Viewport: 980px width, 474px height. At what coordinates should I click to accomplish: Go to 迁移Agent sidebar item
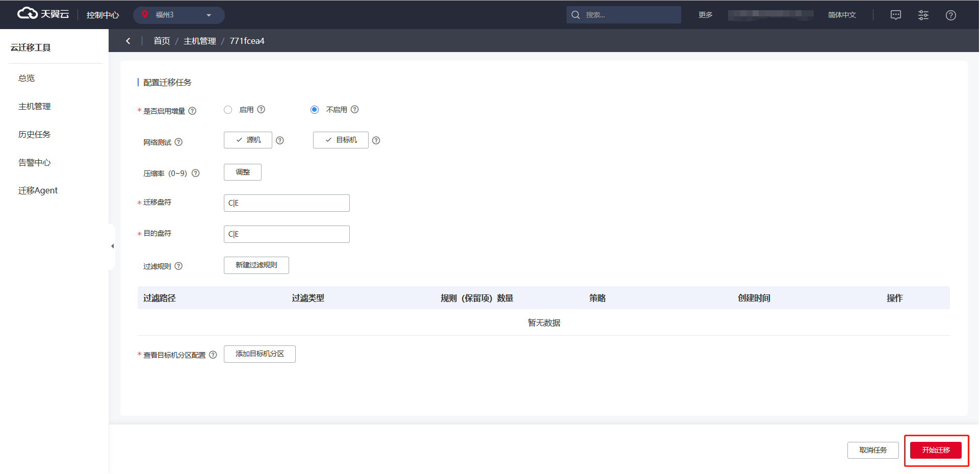pos(38,190)
